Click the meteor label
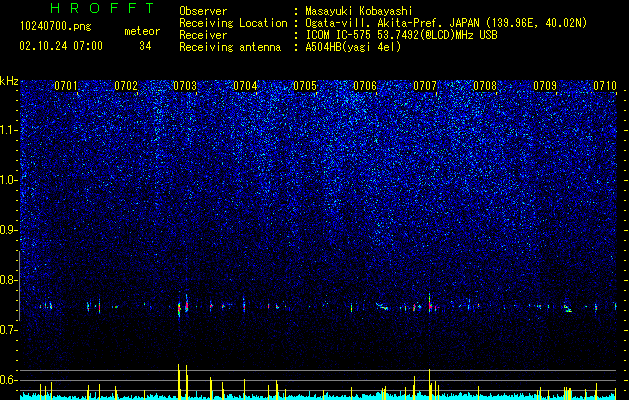 142,31
